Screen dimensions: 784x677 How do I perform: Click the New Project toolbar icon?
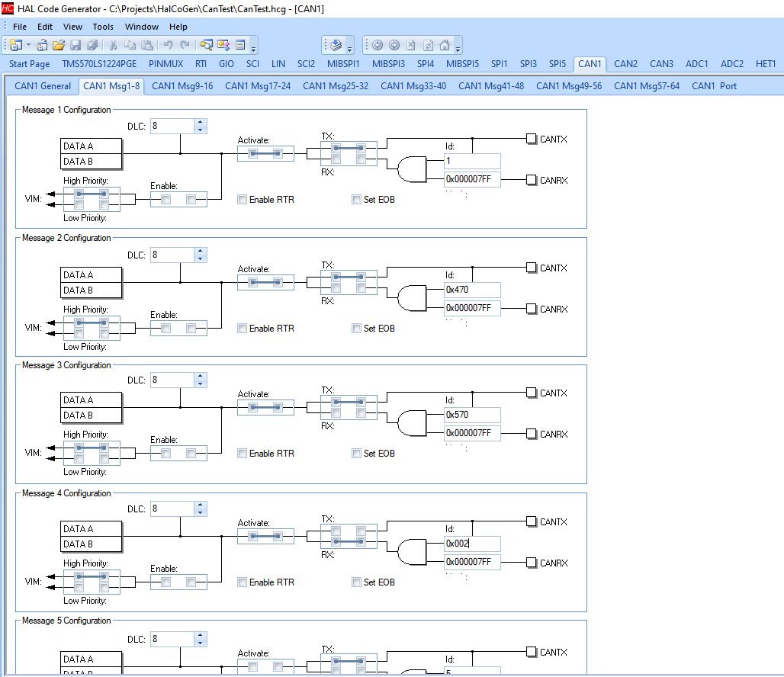click(x=15, y=45)
